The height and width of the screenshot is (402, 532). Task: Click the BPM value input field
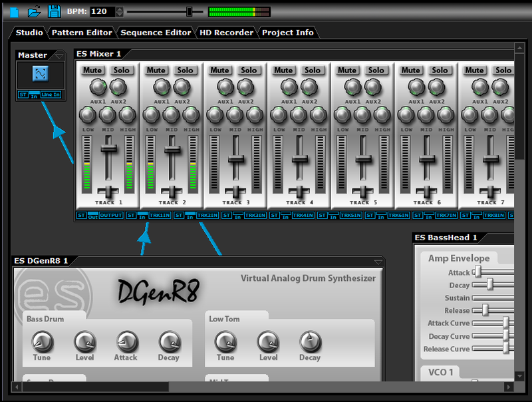tap(102, 11)
